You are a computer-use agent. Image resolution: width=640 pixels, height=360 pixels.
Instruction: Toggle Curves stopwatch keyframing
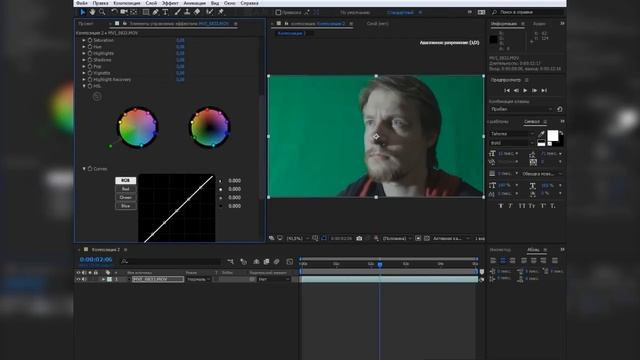[x=90, y=169]
